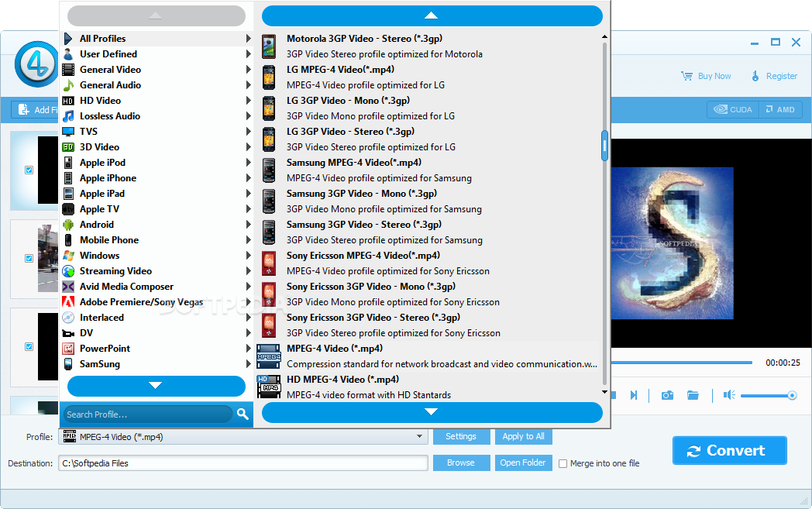Click the LG MPEG-4 Video phone icon
The width and height of the screenshot is (812, 509).
click(269, 77)
